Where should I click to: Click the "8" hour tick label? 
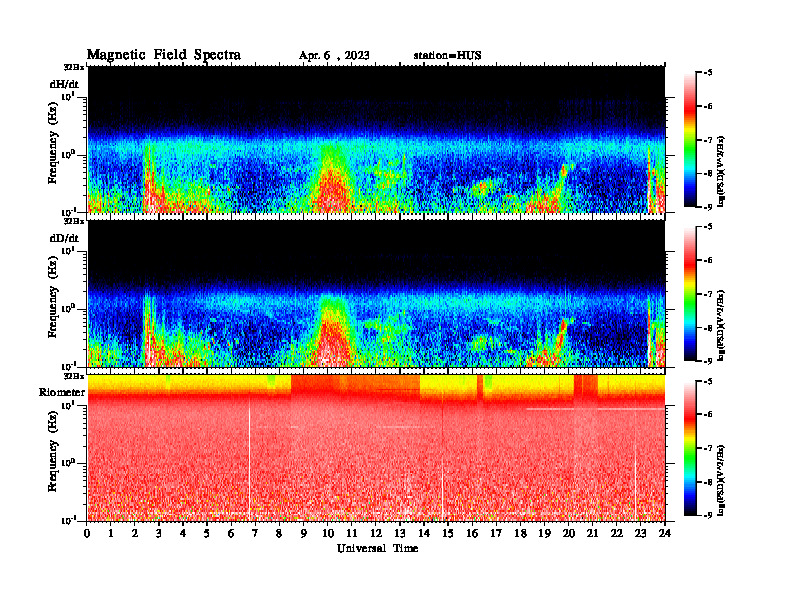pos(279,533)
